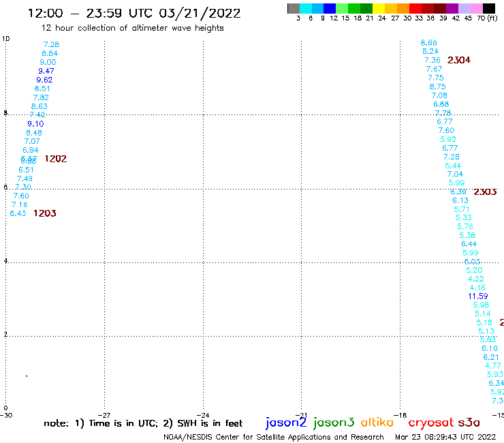
Task: Click the wave height value 8.24
Action: pyautogui.click(x=430, y=52)
